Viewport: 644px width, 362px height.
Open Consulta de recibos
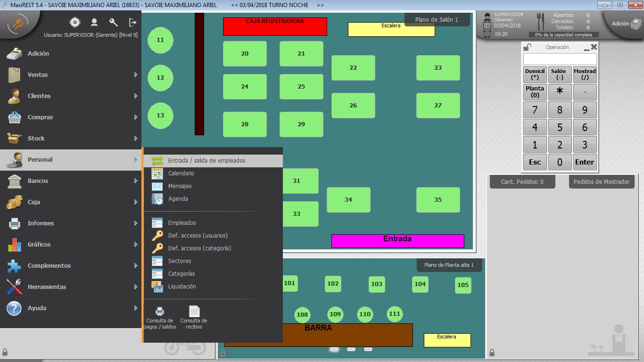click(x=194, y=317)
